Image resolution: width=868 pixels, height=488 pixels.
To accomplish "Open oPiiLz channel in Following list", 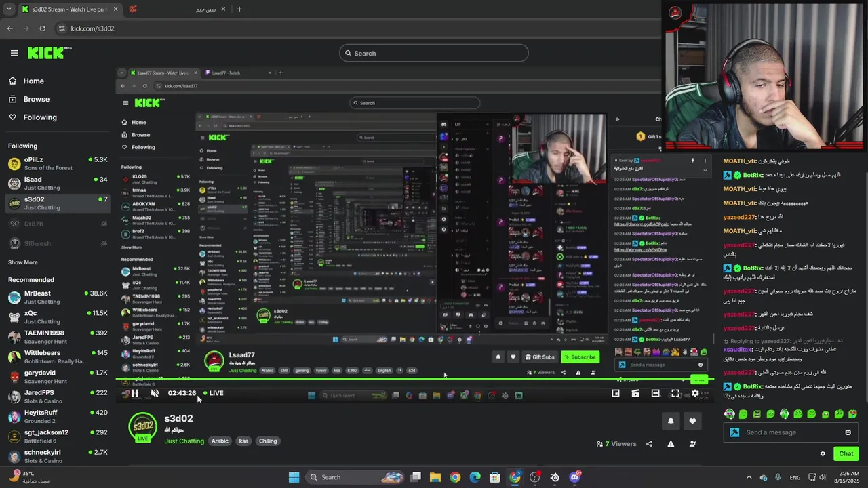I will (58, 163).
